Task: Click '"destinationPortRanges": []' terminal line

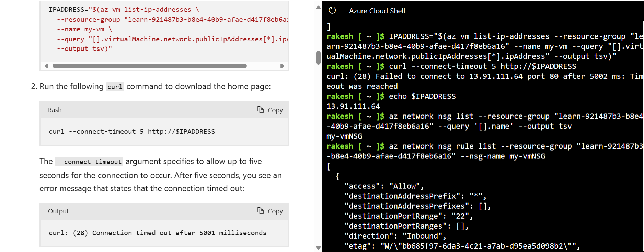Action: pyautogui.click(x=407, y=226)
